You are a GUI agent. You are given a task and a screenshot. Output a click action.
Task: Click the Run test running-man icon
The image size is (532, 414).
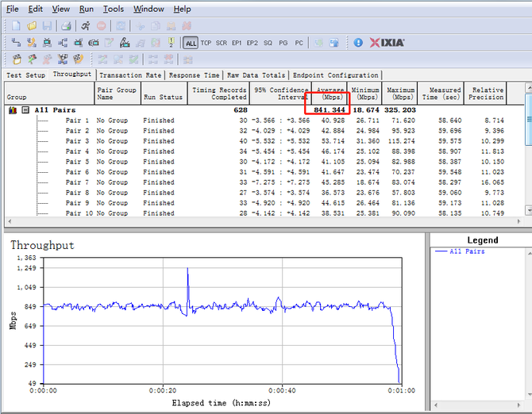click(x=86, y=25)
